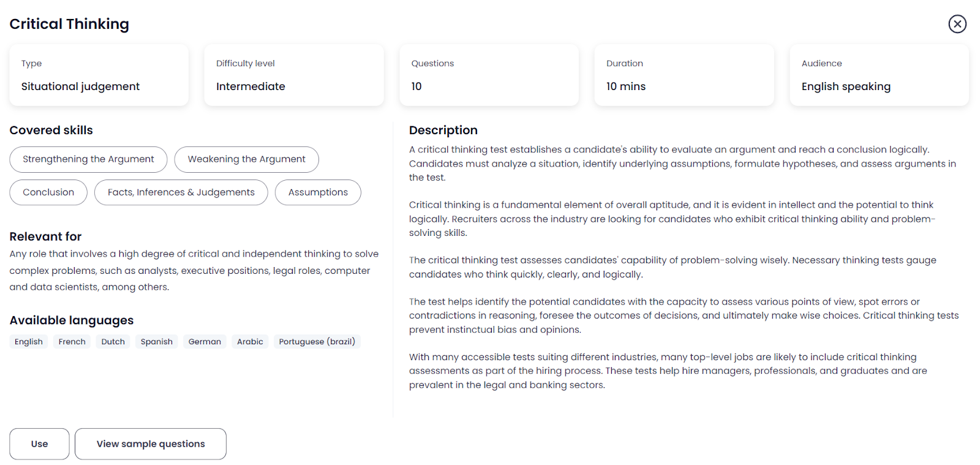Screen dimensions: 980x465
Task: Click the Use button
Action: click(39, 444)
